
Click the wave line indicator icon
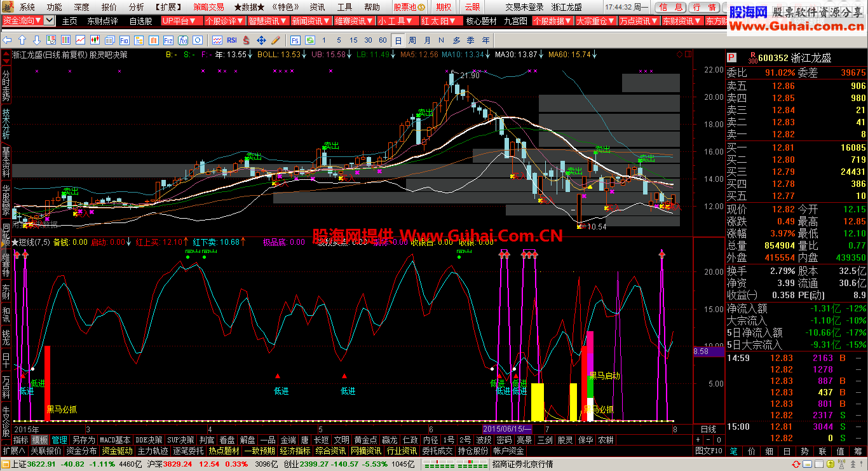[217, 39]
